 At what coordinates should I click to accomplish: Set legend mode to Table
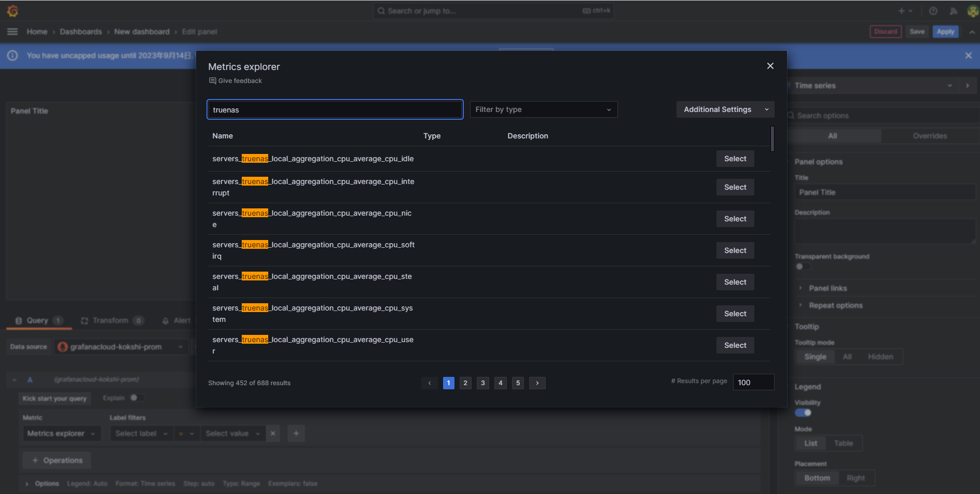(843, 443)
